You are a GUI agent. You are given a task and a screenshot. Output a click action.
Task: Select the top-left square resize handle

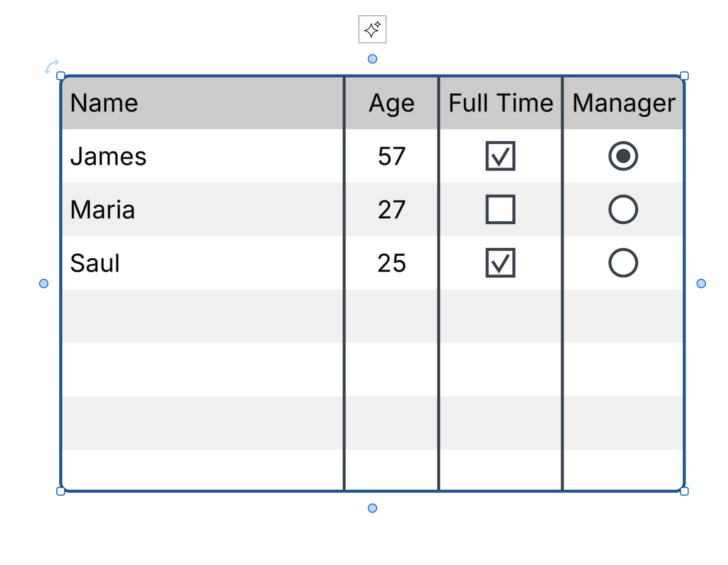pos(61,76)
